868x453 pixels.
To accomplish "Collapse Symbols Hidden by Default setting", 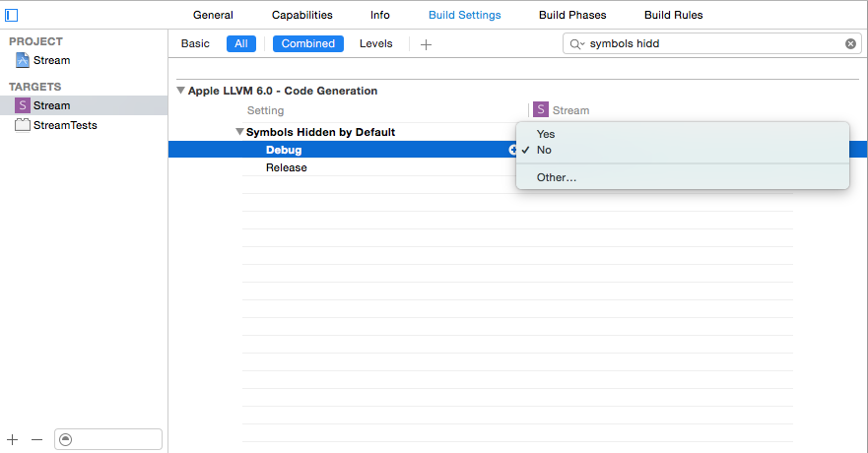I will coord(239,132).
